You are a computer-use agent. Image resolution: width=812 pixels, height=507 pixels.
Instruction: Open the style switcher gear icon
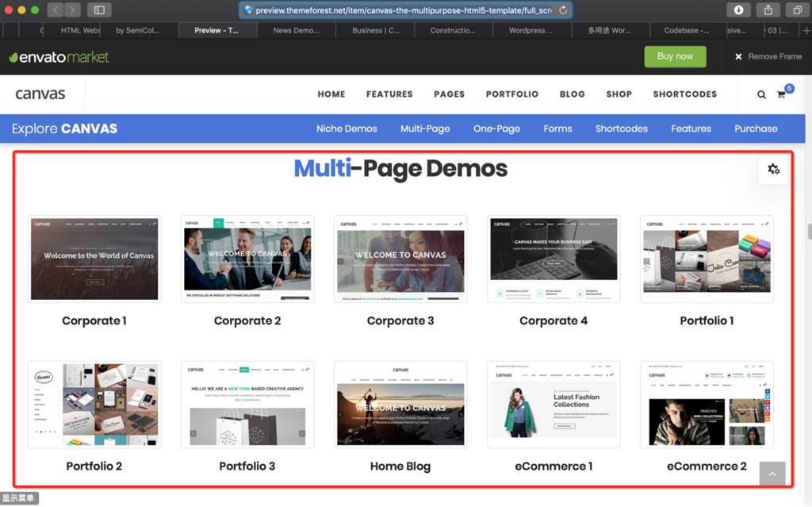pos(773,169)
